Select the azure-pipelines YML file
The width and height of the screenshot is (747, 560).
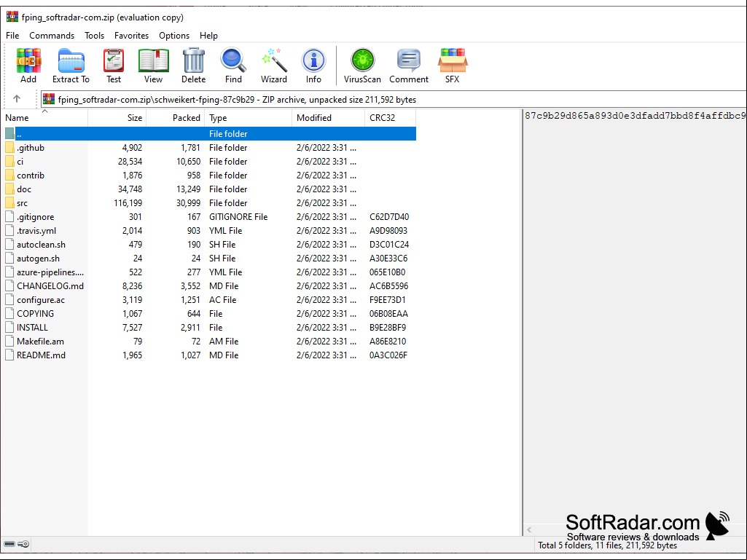[50, 272]
